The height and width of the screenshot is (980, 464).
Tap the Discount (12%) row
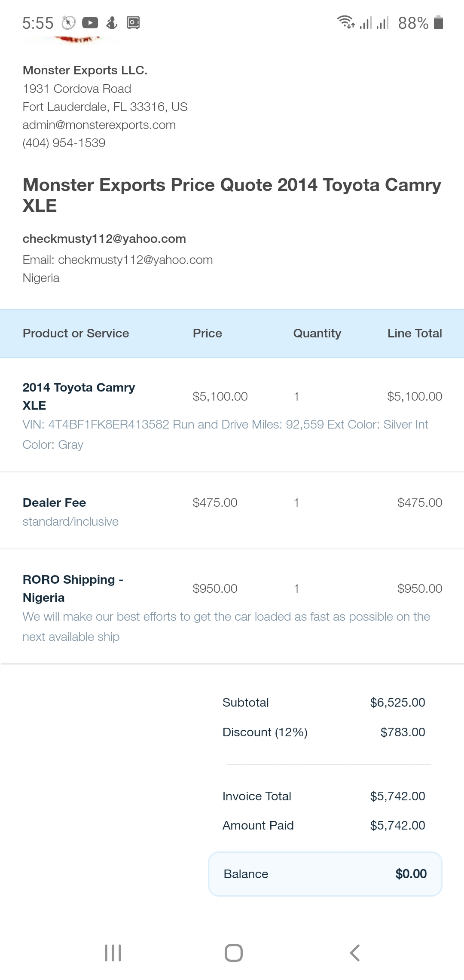pos(324,732)
